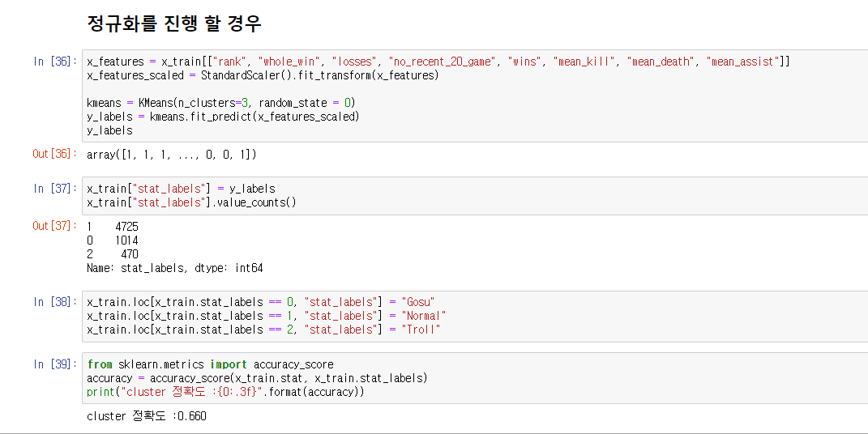Click the value count row 0 1014
Viewport: 868px width, 434px height.
pyautogui.click(x=113, y=240)
